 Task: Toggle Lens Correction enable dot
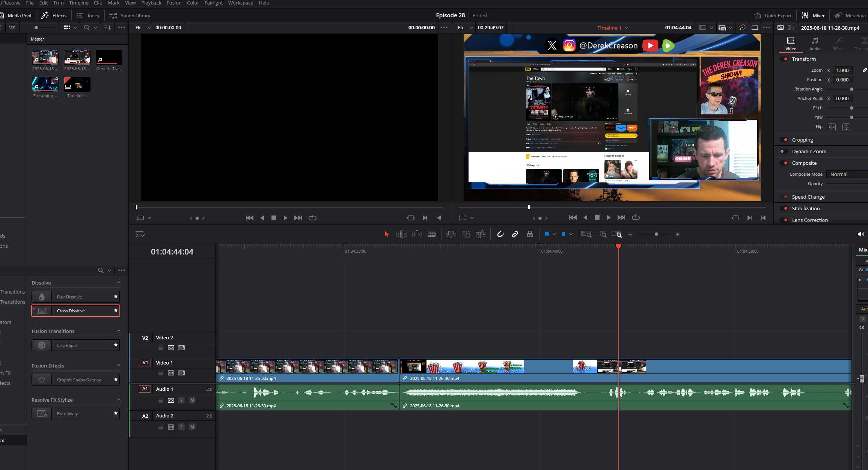coord(785,220)
